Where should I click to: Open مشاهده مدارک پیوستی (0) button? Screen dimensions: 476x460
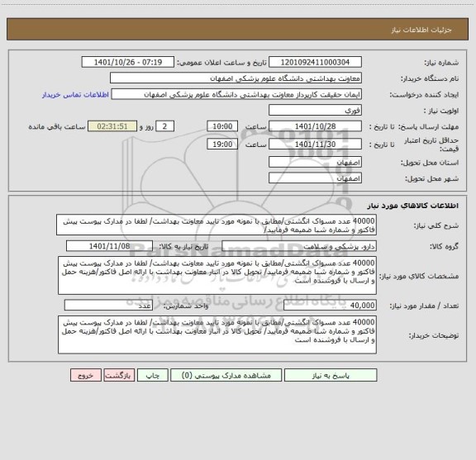[x=226, y=375]
